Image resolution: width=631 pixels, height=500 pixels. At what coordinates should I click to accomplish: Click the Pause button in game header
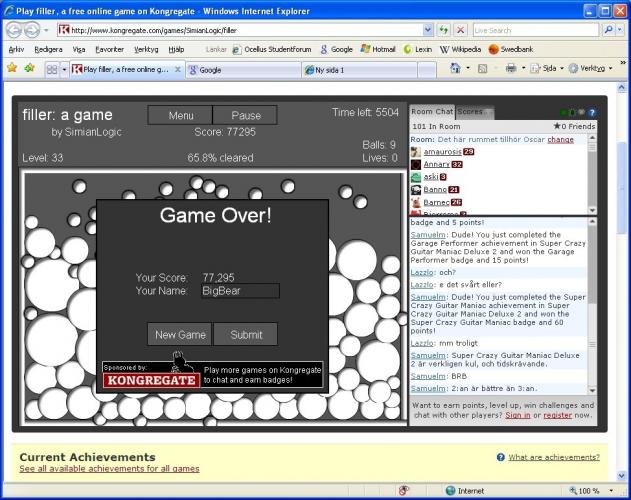246,116
